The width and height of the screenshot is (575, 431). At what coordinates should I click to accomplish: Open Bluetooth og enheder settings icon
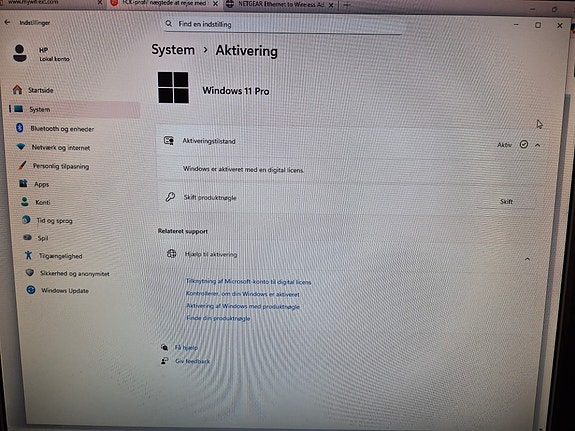point(20,128)
